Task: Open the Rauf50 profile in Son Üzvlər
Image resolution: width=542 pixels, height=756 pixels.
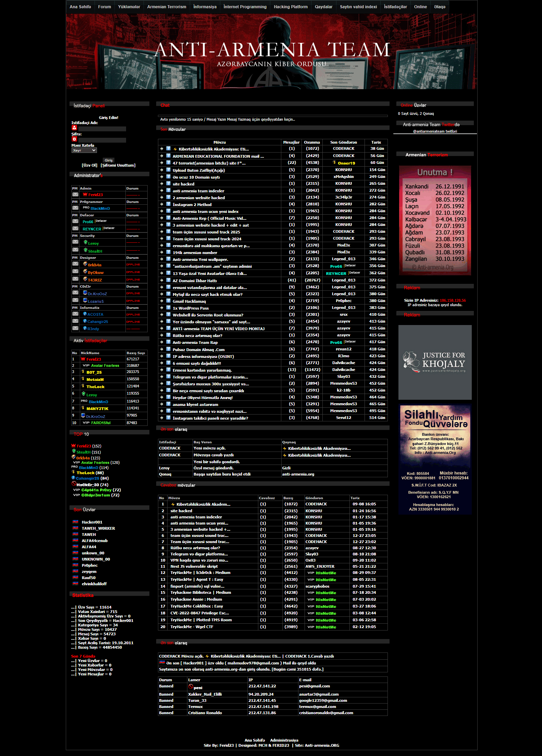Action: [x=88, y=578]
